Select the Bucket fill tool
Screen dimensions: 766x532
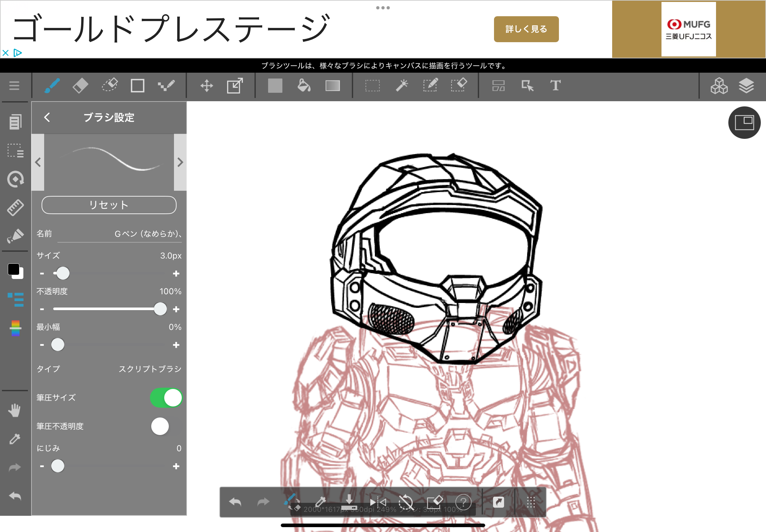tap(303, 86)
